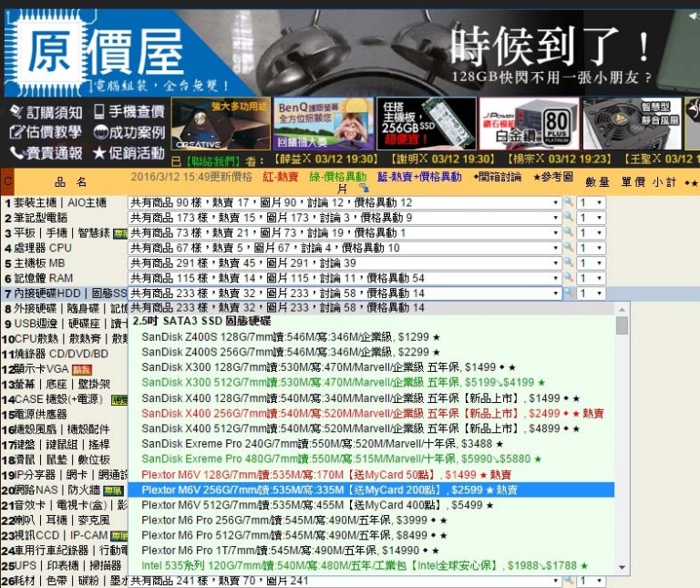
Task: Click the magnifier icon for row 4 處理器 CPU
Action: 569,247
